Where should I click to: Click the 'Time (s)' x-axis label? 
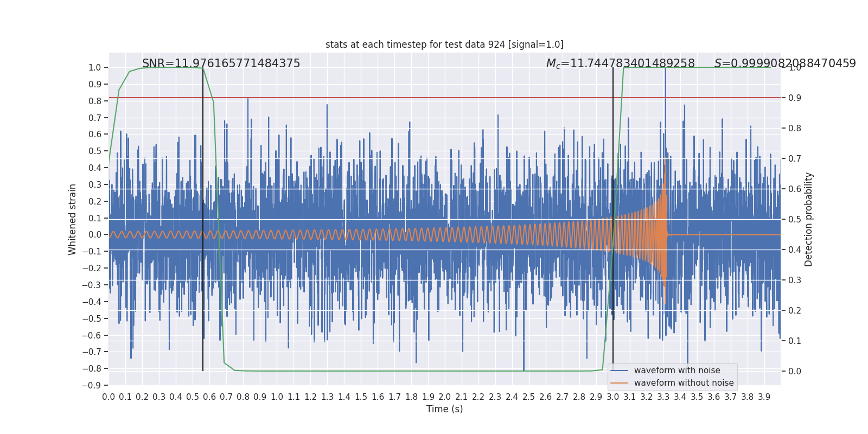pyautogui.click(x=444, y=409)
